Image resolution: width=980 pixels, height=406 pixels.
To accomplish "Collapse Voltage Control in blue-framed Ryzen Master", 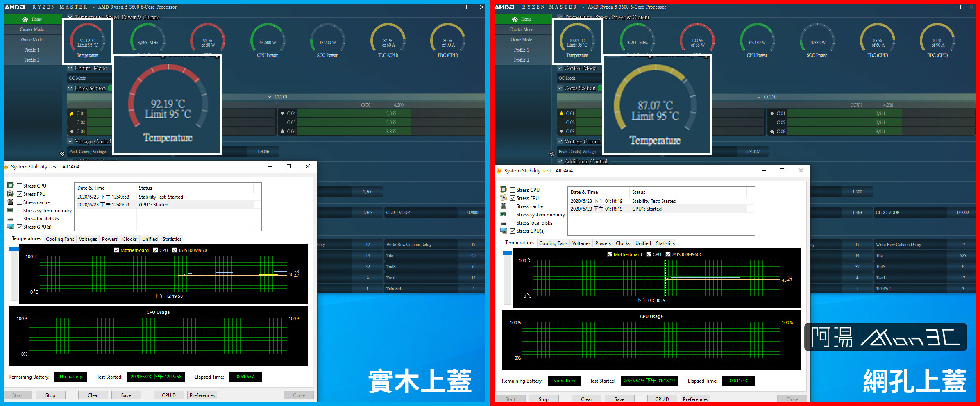I will click(x=70, y=141).
